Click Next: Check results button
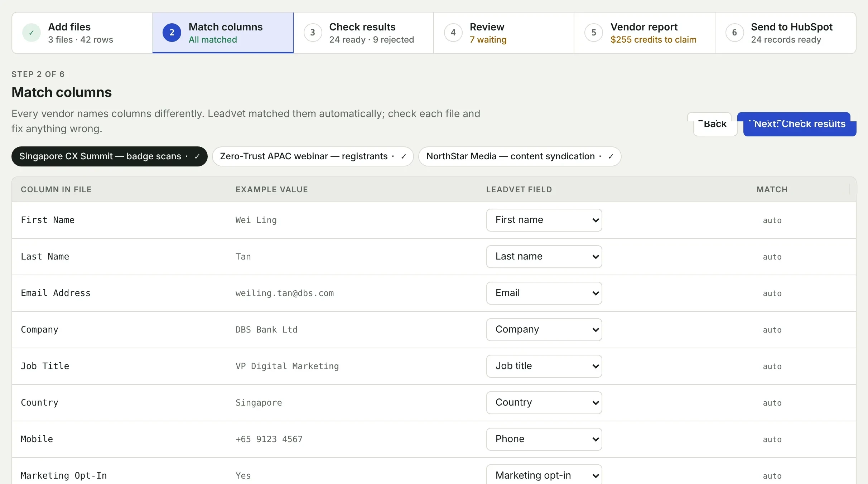This screenshot has height=484, width=868. point(800,124)
